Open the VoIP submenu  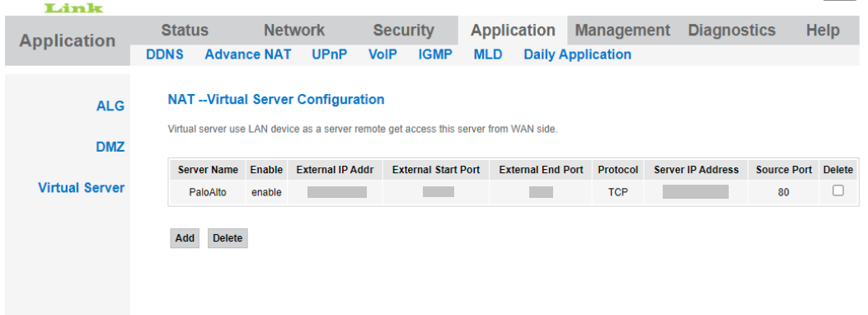point(382,54)
